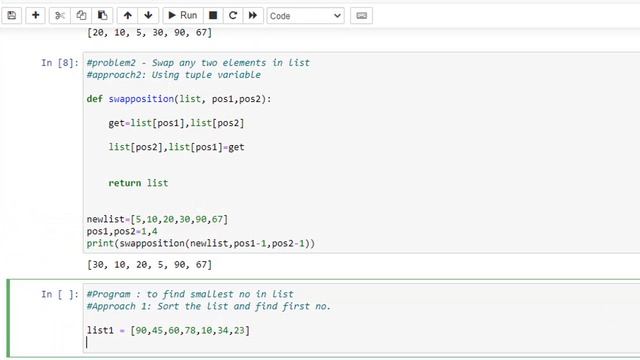Click the '#Approach 1: Sort the list' comment
640x360 pixels.
(x=208, y=306)
